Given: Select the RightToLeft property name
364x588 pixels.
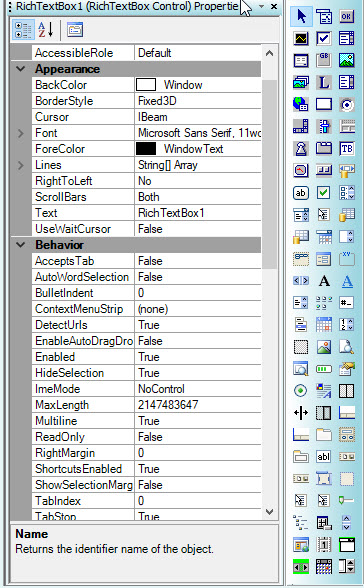Looking at the screenshot, I should (x=64, y=181).
